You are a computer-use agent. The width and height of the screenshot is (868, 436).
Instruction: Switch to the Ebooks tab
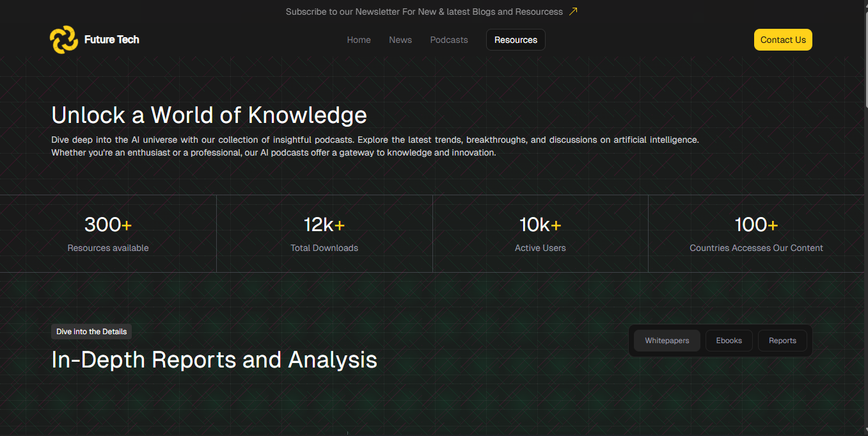click(729, 341)
